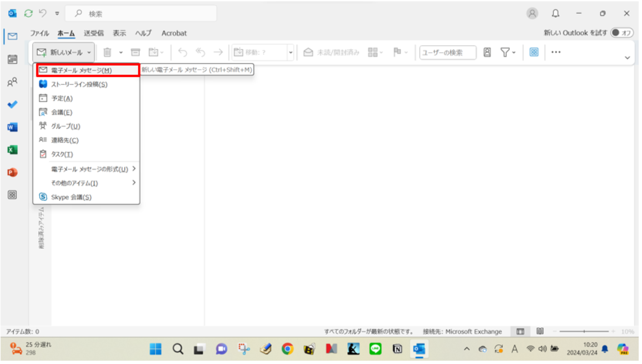
Task: Open the Calendar view in sidebar
Action: click(12, 59)
